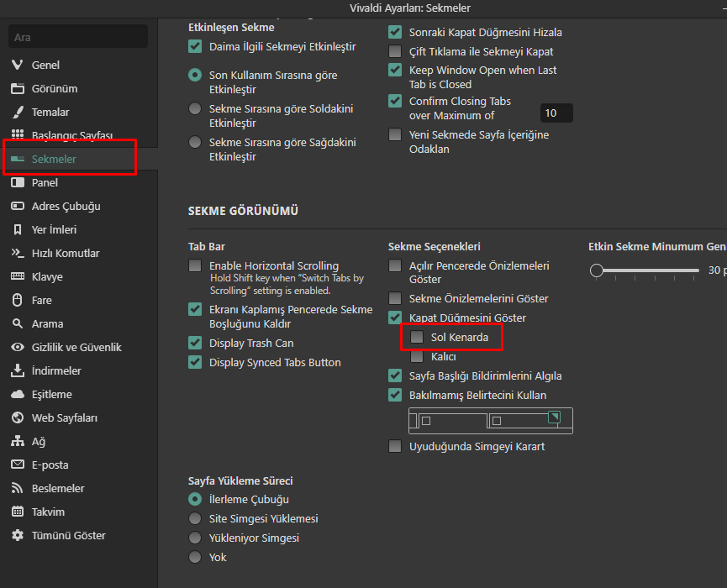Click the Görünüm window icon

(18, 88)
